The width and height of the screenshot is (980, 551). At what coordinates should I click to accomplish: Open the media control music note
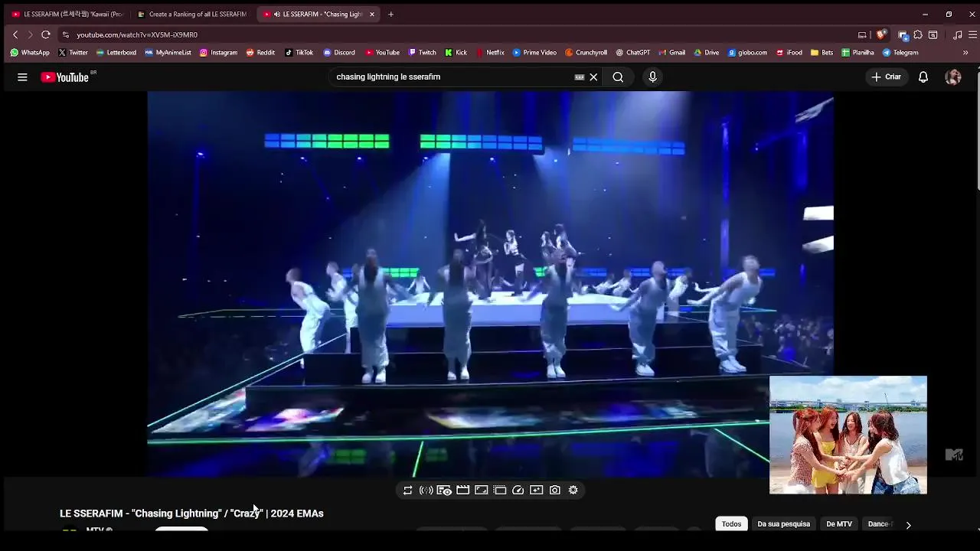point(958,34)
